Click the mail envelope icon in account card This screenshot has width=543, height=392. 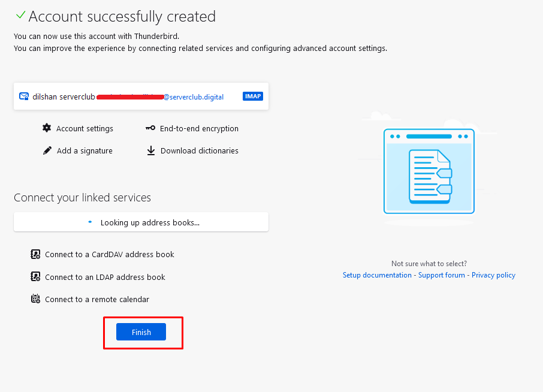(x=24, y=97)
